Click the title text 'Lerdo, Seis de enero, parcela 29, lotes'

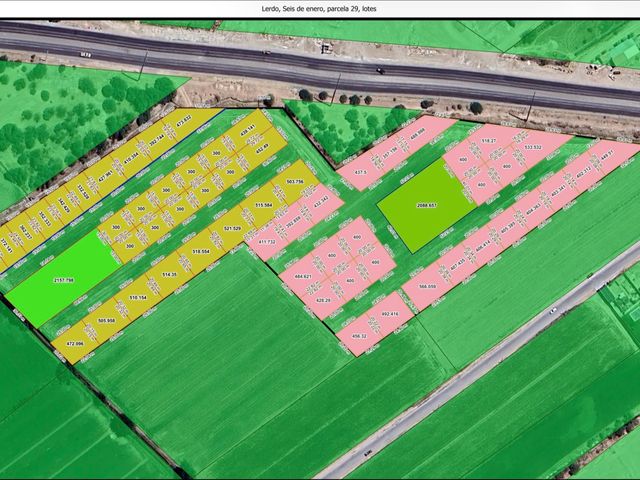(319, 9)
